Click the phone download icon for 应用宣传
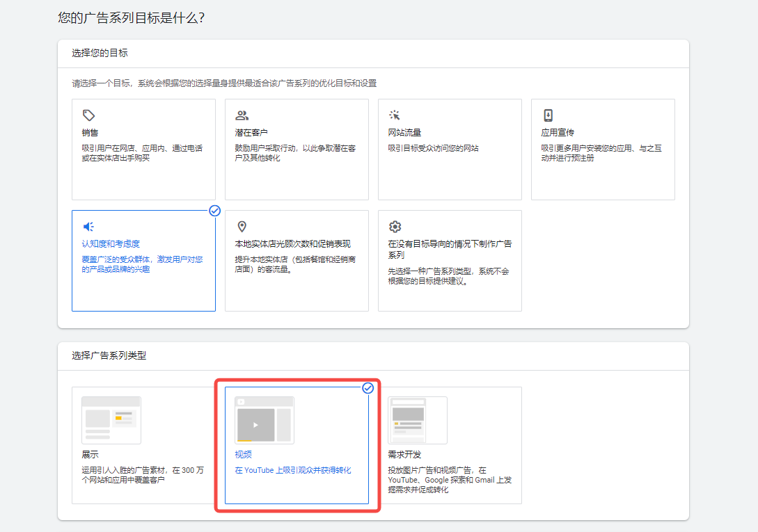The image size is (758, 532). pos(548,115)
